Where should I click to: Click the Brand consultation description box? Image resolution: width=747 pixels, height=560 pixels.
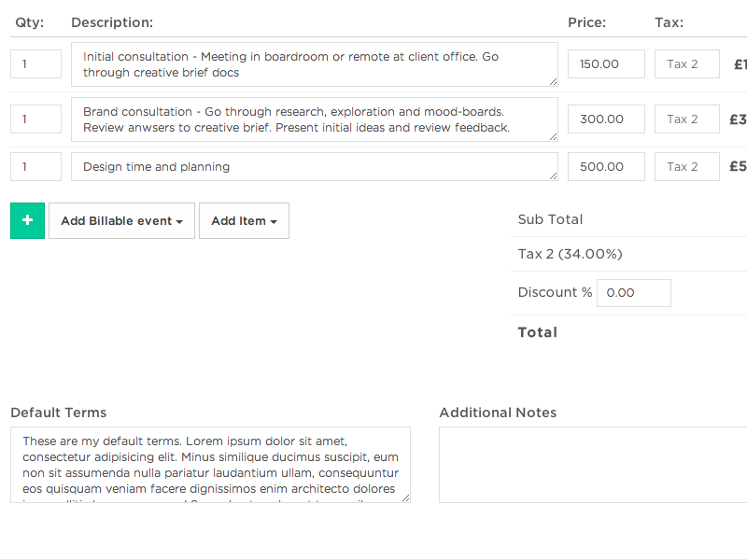[315, 119]
